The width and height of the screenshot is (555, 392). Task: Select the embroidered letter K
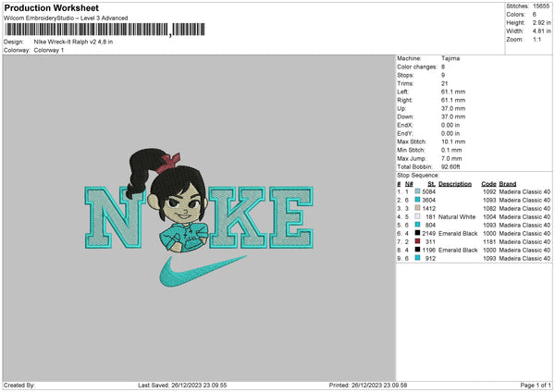(x=238, y=217)
